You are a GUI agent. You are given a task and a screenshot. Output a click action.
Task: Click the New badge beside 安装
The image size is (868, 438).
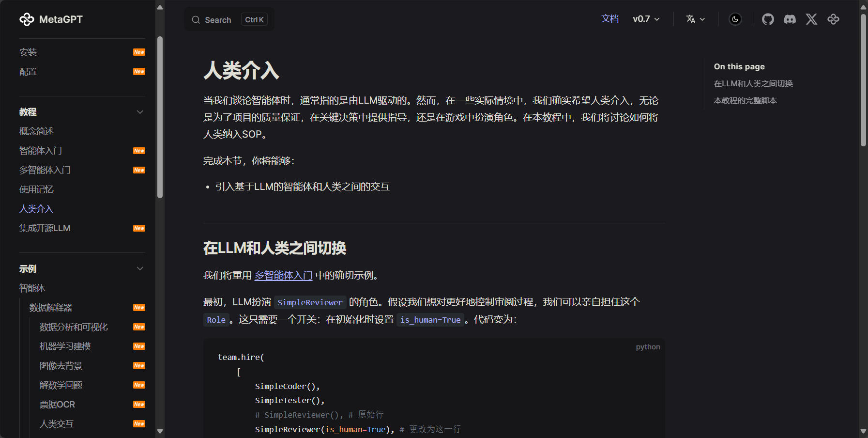[139, 52]
